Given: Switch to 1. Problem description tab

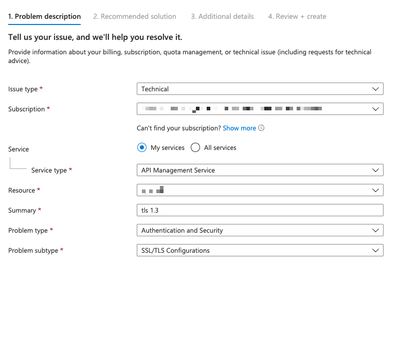Looking at the screenshot, I should coord(45,16).
